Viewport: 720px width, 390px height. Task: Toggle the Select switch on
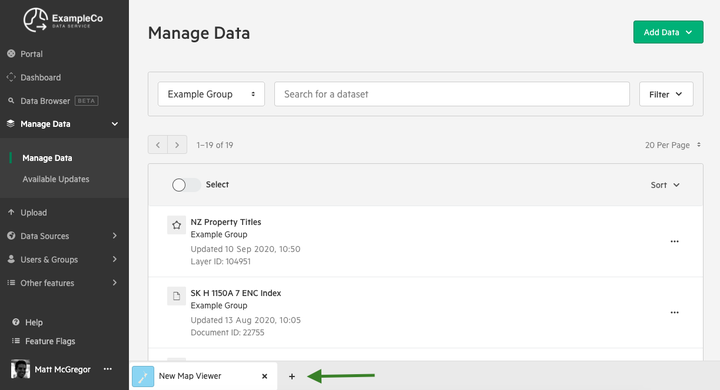(186, 185)
